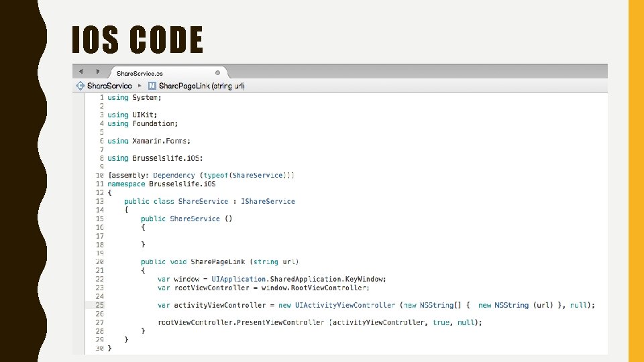Select line number 25 in the gutter
The height and width of the screenshot is (362, 644).
[100, 305]
